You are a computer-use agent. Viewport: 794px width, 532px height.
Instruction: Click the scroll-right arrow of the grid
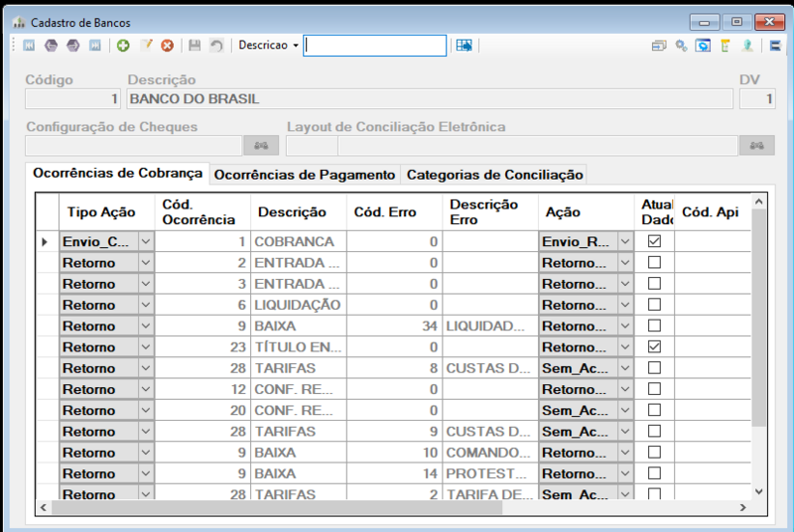(742, 508)
